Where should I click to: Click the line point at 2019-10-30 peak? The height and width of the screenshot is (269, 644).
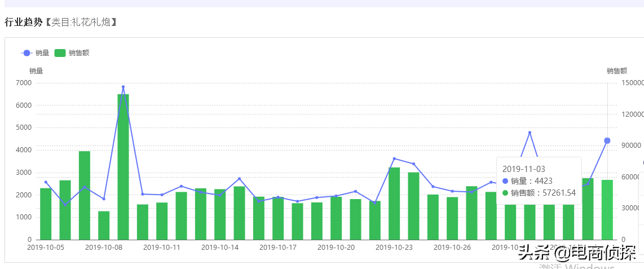(530, 133)
